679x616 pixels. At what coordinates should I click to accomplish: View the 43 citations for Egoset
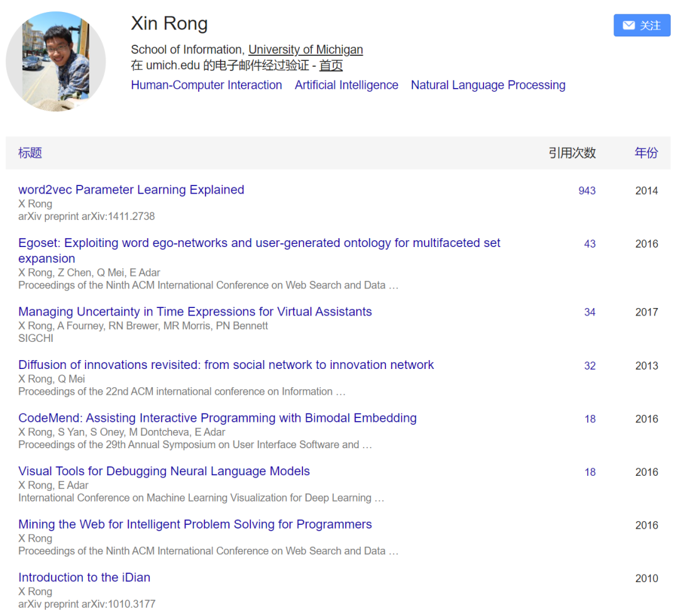tap(589, 244)
